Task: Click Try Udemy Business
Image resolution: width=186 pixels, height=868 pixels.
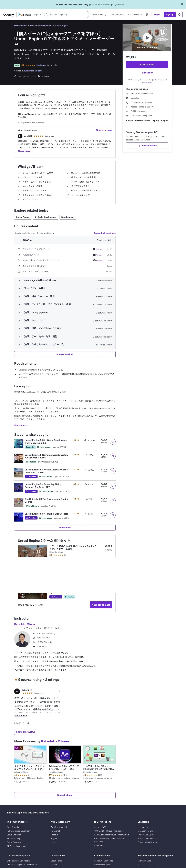Action: [x=147, y=145]
